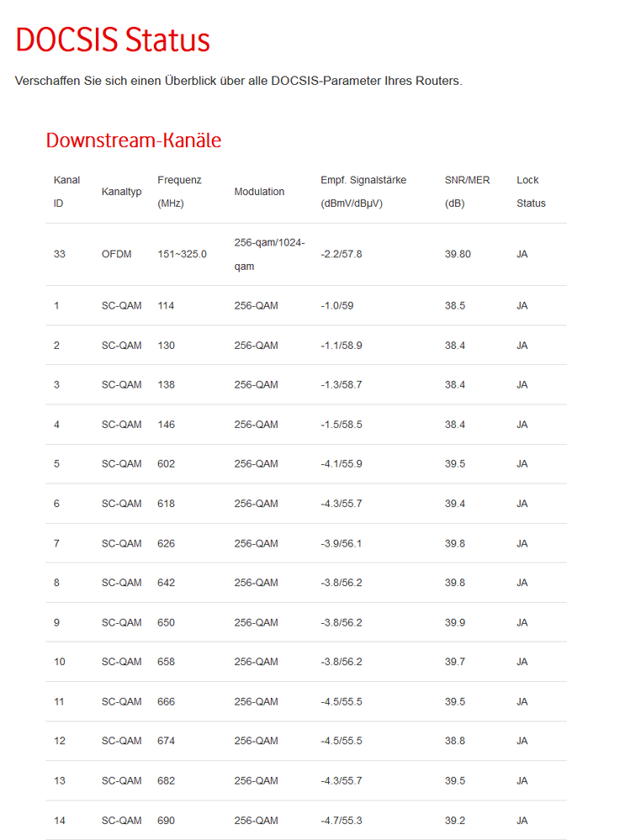The width and height of the screenshot is (625, 840).
Task: Select SNR value 39.7
Action: tap(455, 662)
